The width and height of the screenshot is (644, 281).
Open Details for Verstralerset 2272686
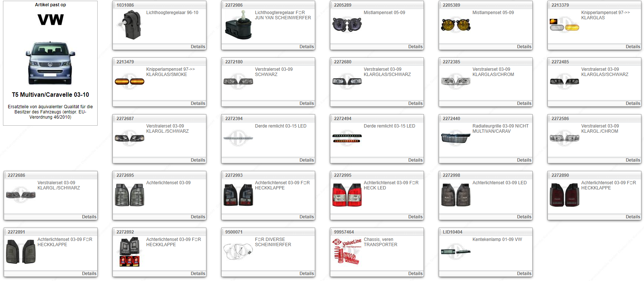(x=89, y=217)
